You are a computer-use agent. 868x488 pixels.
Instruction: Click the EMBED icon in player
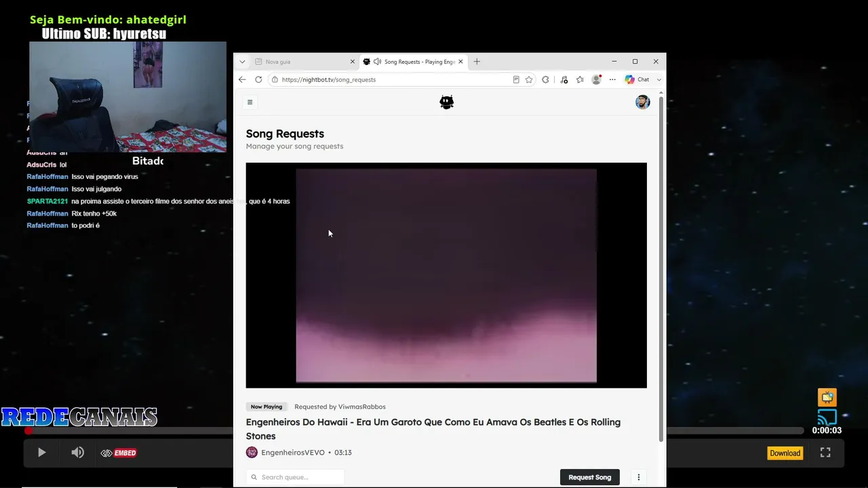tap(119, 453)
